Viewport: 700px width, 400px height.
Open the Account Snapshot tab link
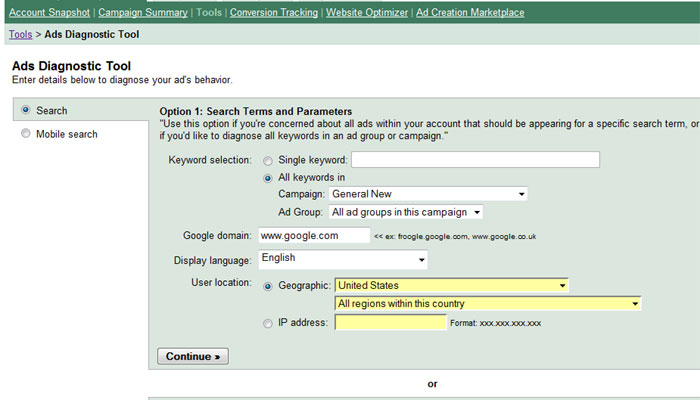coord(50,12)
